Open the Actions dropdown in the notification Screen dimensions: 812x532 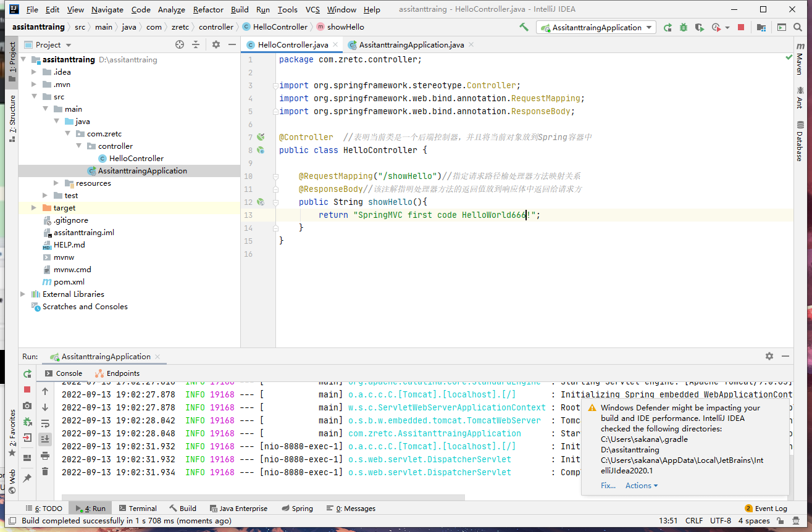(x=642, y=486)
